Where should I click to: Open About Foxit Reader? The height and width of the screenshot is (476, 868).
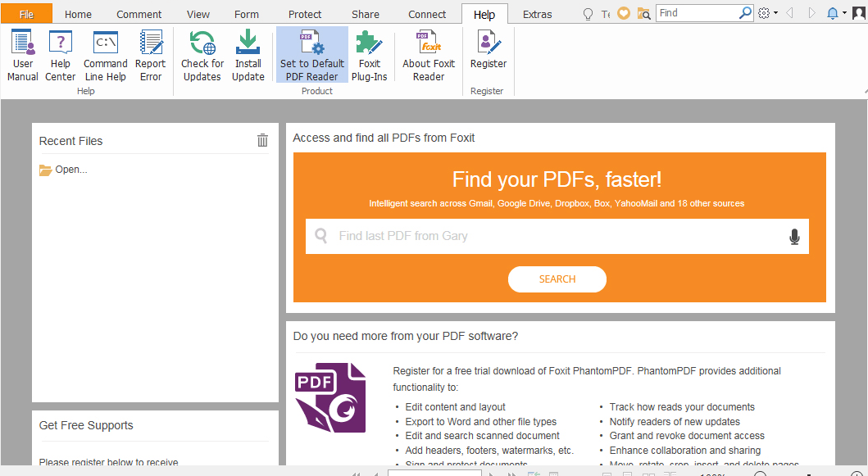[429, 55]
